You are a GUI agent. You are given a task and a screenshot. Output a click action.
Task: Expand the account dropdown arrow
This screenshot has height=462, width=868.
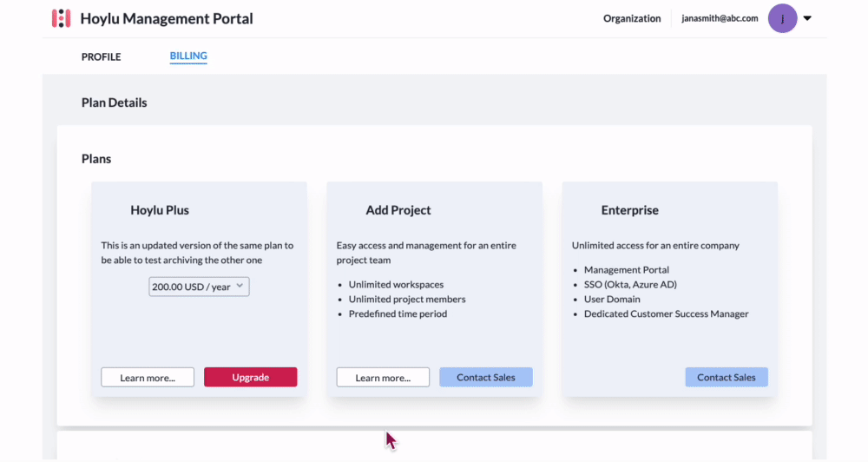(807, 18)
